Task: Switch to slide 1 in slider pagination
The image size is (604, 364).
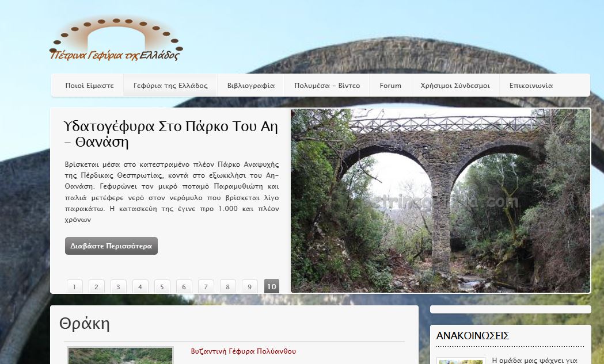Action: click(74, 286)
